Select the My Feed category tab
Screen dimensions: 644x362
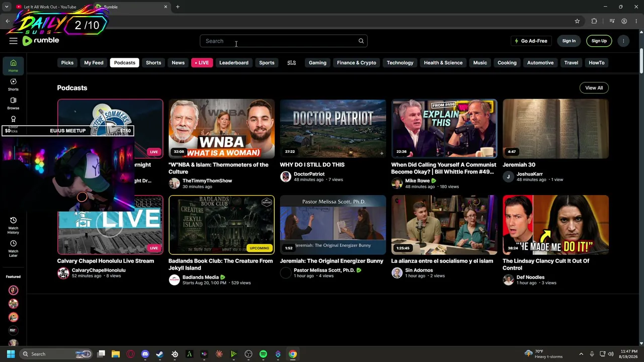pos(94,63)
